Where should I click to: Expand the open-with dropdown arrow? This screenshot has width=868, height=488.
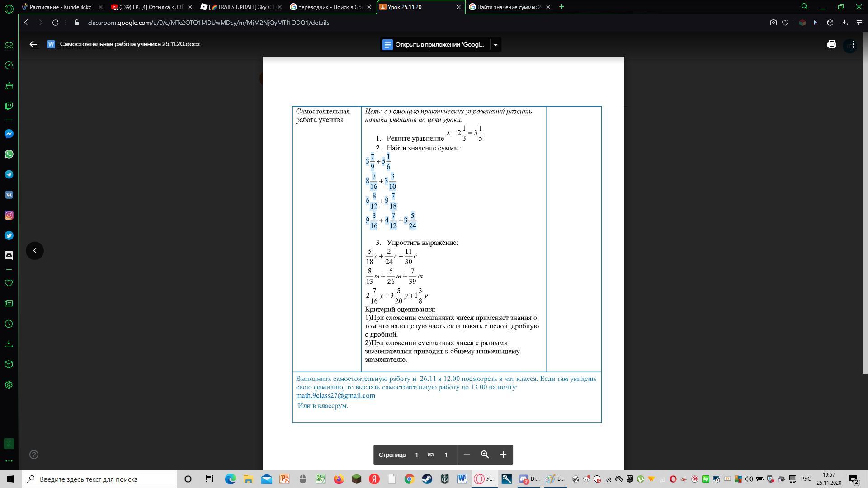point(495,44)
